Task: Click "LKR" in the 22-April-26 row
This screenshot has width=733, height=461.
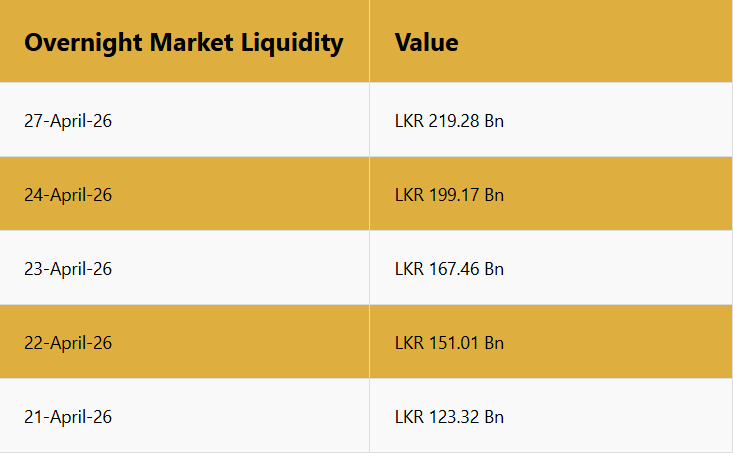Action: click(409, 343)
